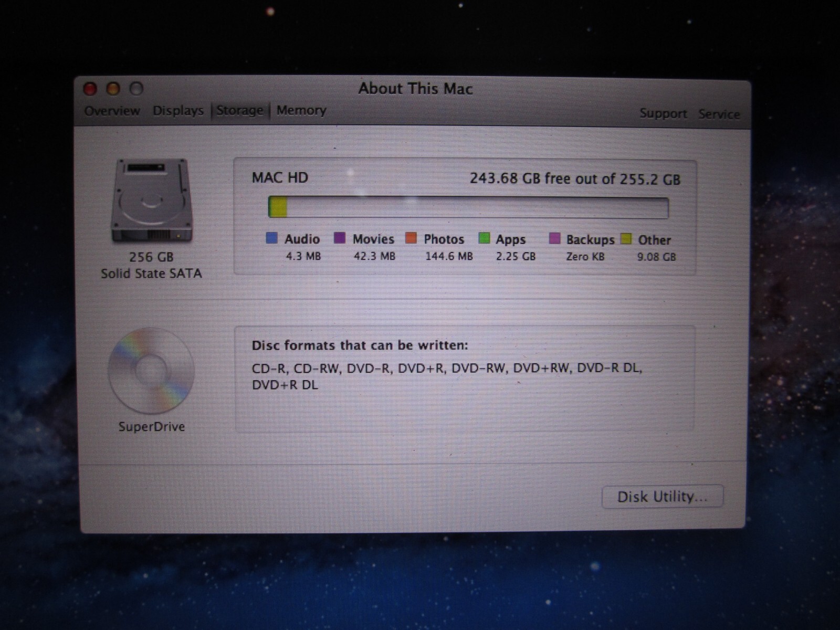This screenshot has width=840, height=630.
Task: Open the Service link
Action: pos(719,114)
